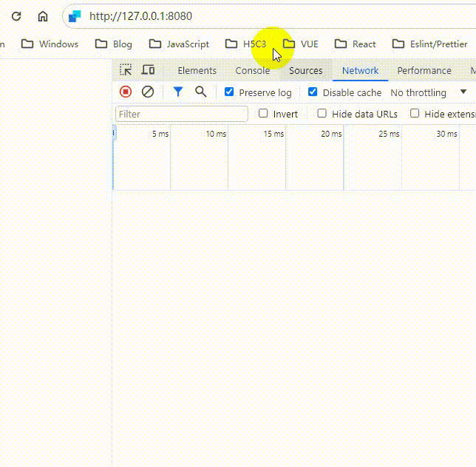Toggle device toolbar emulation icon
The width and height of the screenshot is (476, 467).
click(148, 70)
